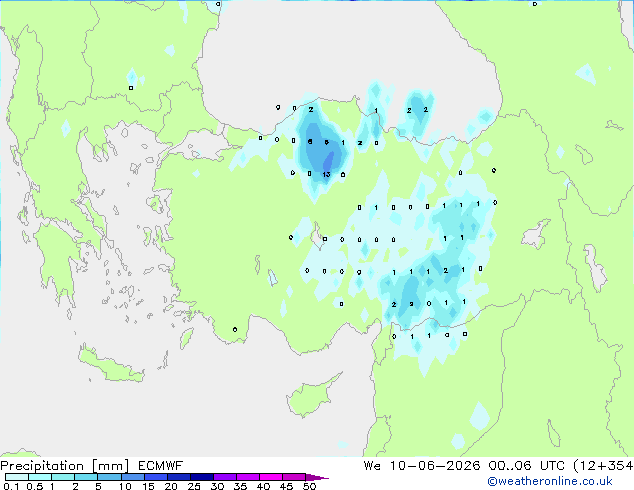Click the legend scale label '50'
Image resolution: width=634 pixels, height=490 pixels.
309,486
